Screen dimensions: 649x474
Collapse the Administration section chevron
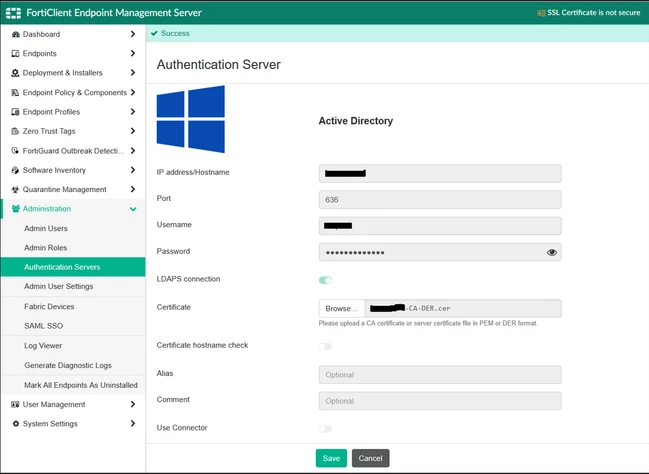(133, 209)
